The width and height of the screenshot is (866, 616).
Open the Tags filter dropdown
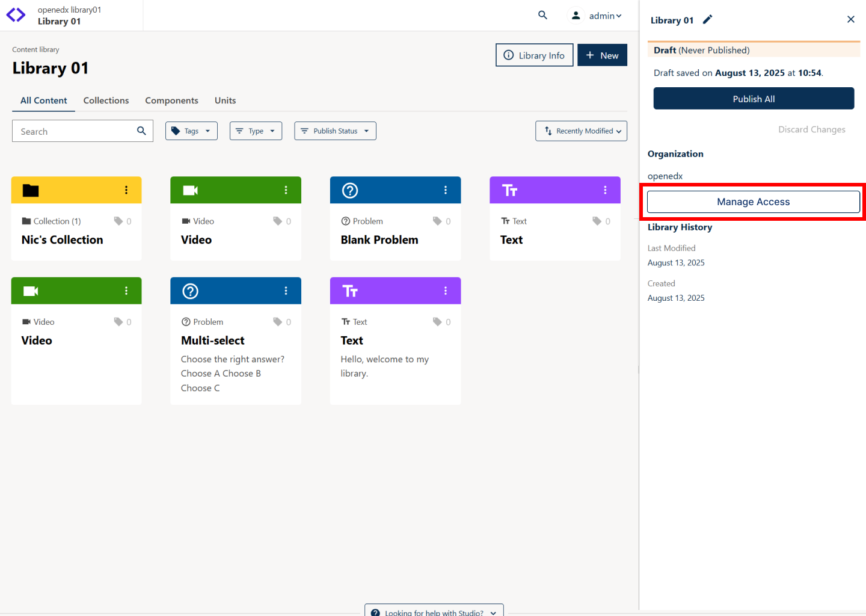[191, 131]
